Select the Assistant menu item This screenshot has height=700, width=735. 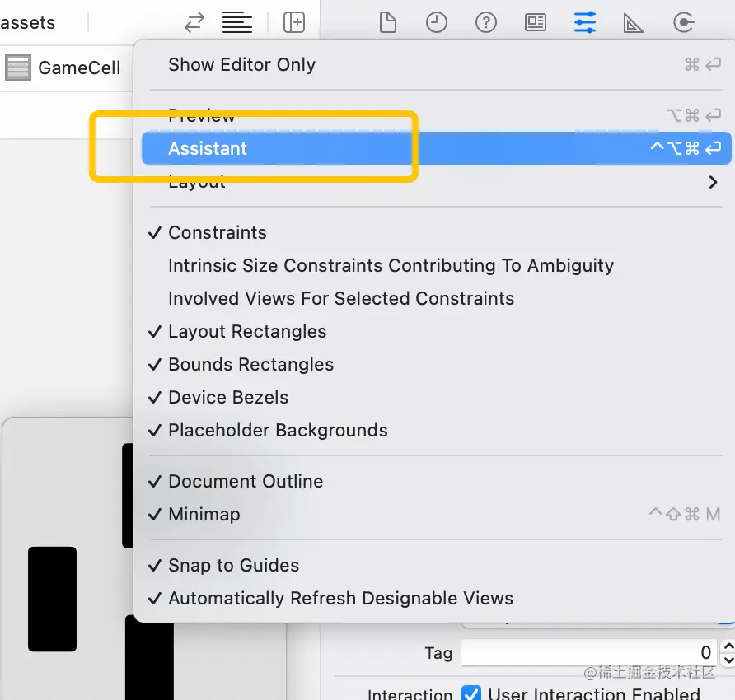(437, 148)
